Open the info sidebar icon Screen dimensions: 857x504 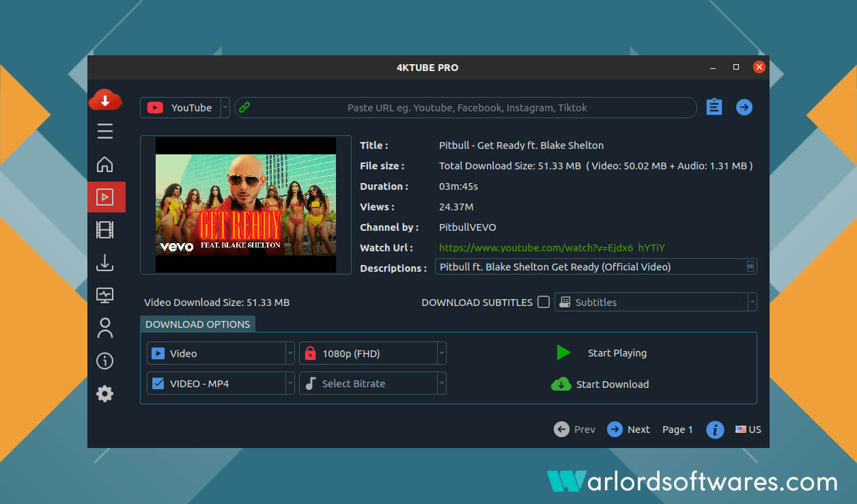104,361
